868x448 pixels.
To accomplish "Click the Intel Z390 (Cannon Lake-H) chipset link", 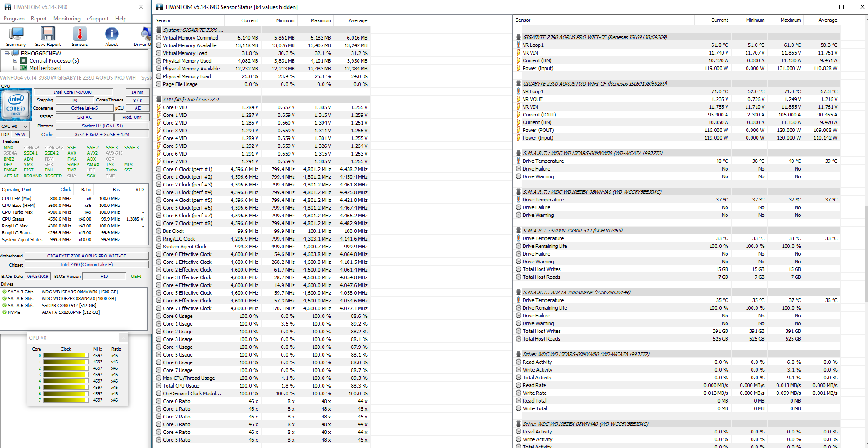I will pyautogui.click(x=86, y=265).
